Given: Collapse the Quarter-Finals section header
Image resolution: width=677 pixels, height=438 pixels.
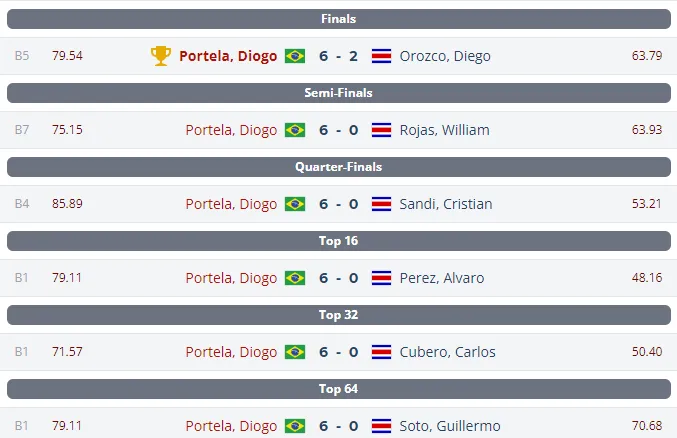Looking at the screenshot, I should [338, 167].
